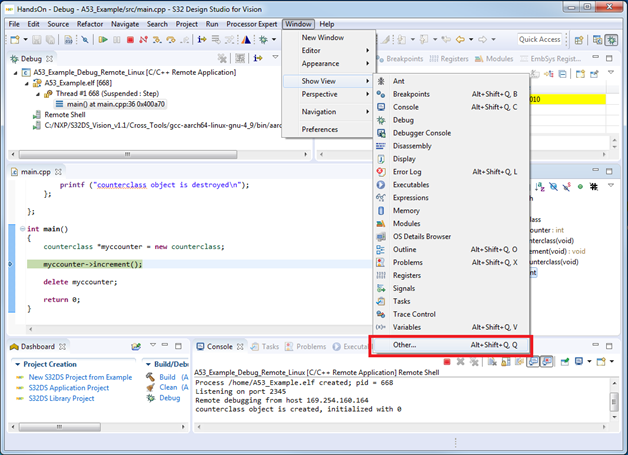Click the Instruction Stepping Mode icon
Image resolution: width=628 pixels, height=455 pixels.
pos(202,40)
